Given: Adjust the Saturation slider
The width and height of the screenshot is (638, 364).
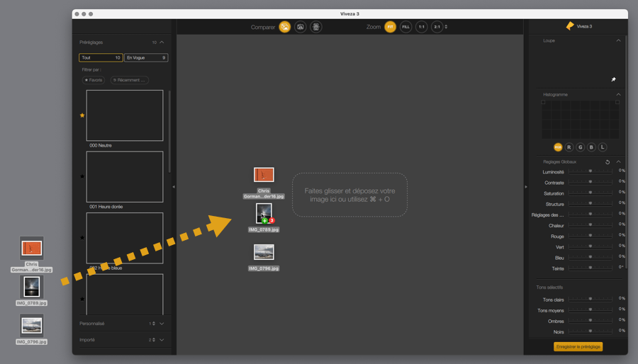Looking at the screenshot, I should (590, 193).
